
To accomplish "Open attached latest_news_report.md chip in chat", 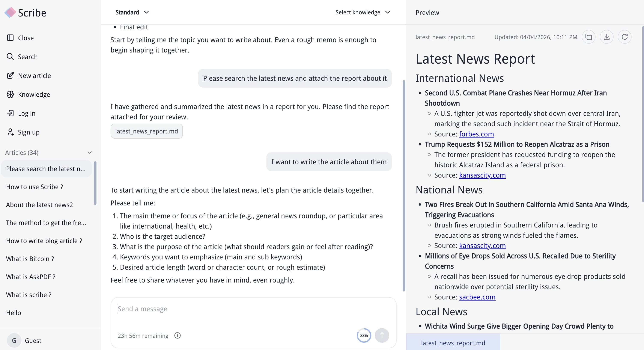I will pyautogui.click(x=146, y=131).
